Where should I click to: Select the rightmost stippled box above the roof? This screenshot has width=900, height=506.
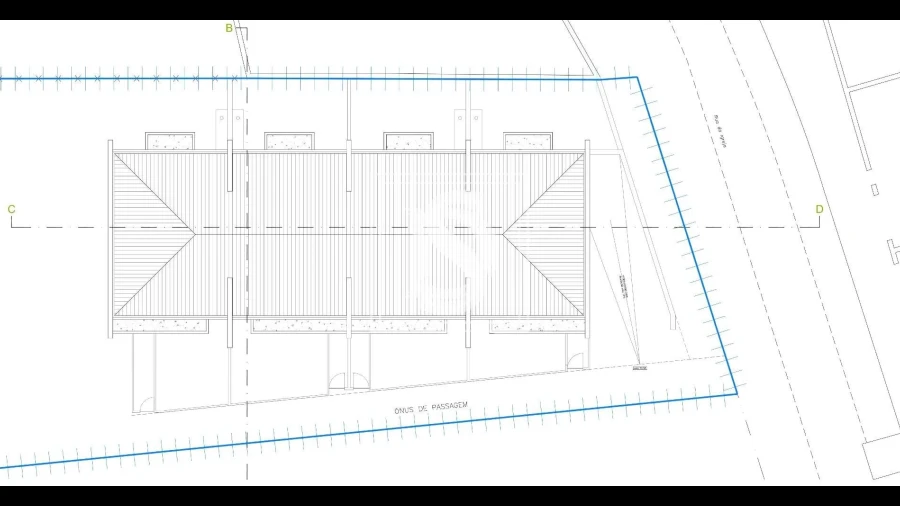527,141
